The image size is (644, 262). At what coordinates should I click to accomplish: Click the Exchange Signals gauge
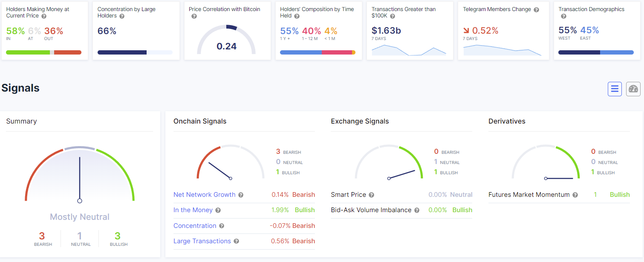(x=389, y=162)
